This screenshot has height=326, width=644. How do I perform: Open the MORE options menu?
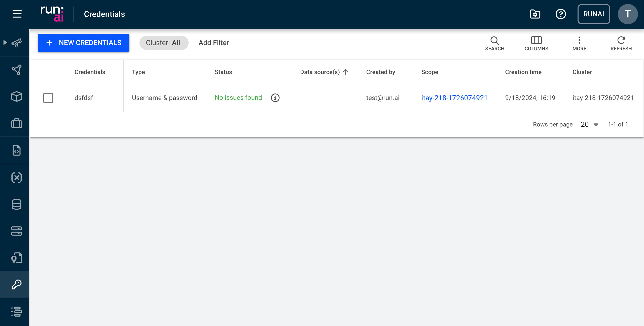579,43
